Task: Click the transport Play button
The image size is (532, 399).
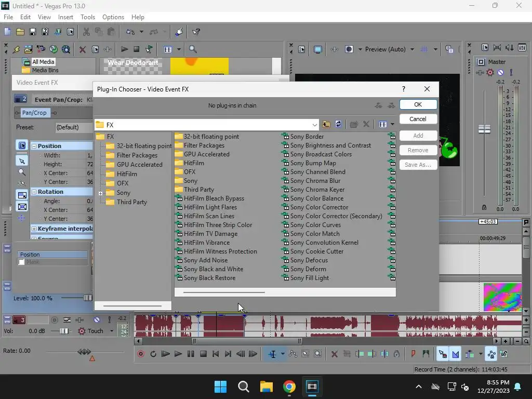Action: click(x=178, y=354)
